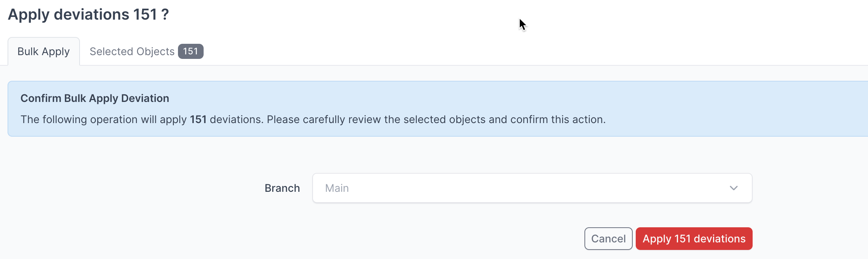Image resolution: width=868 pixels, height=259 pixels.
Task: Click the word "deviations" on the red button
Action: point(719,239)
